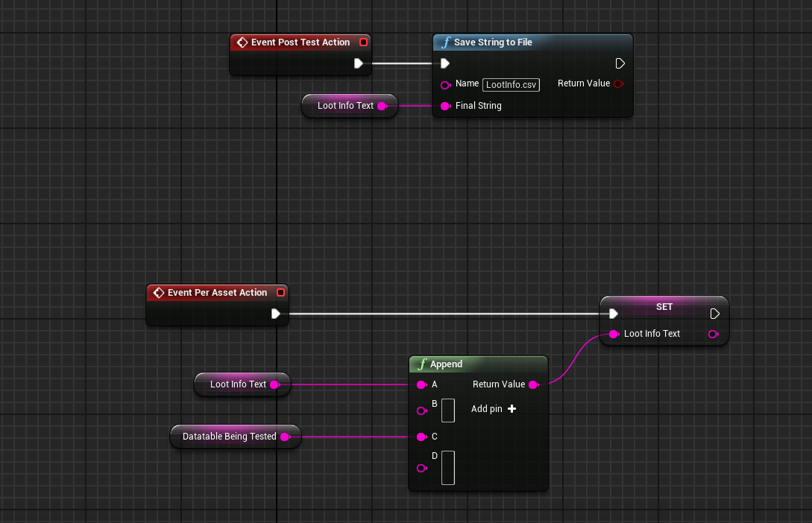Viewport: 812px width, 523px height.
Task: Click the Event Post Test Action delegate pin
Action: (x=363, y=42)
